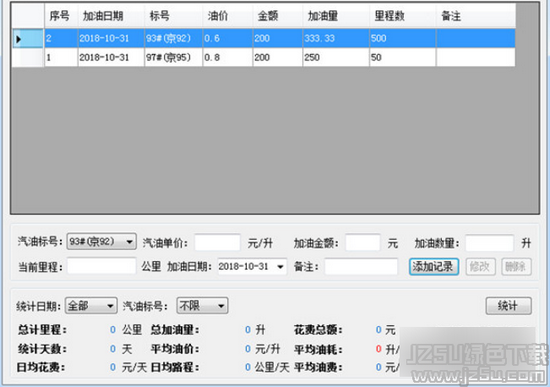This screenshot has height=387, width=550.
Task: Click the red 平均油耗 value
Action: click(x=378, y=349)
